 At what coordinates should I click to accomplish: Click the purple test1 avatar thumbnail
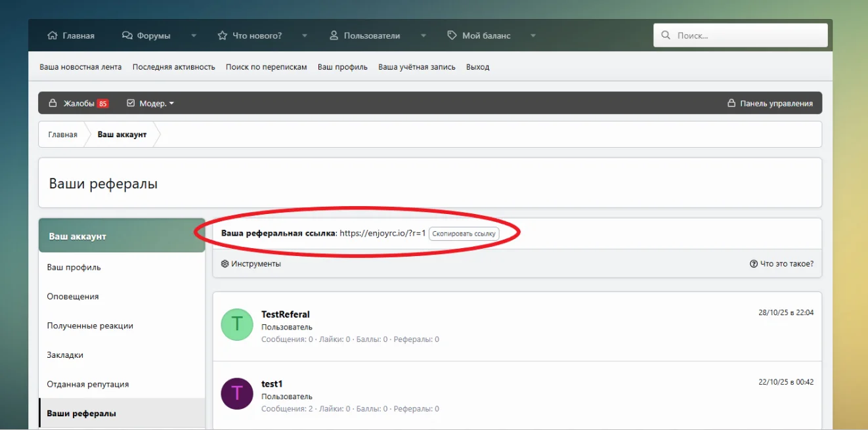(x=237, y=393)
